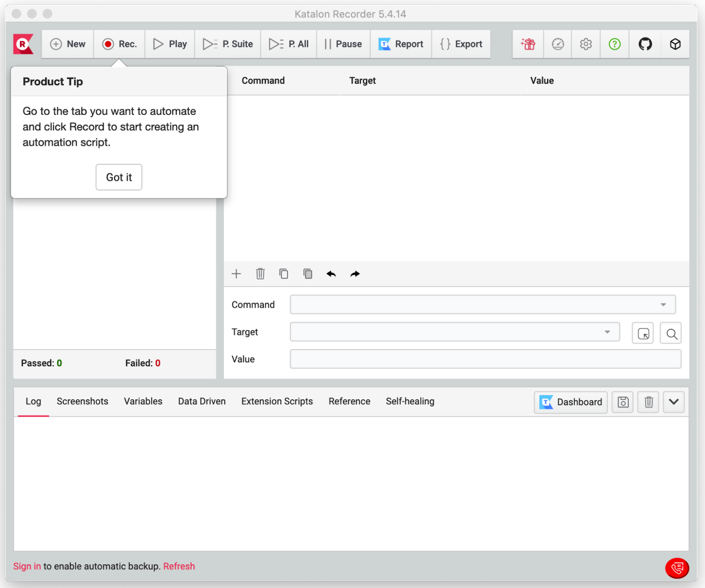Dismiss the Product Tip with Got it
The image size is (705, 588).
[119, 177]
